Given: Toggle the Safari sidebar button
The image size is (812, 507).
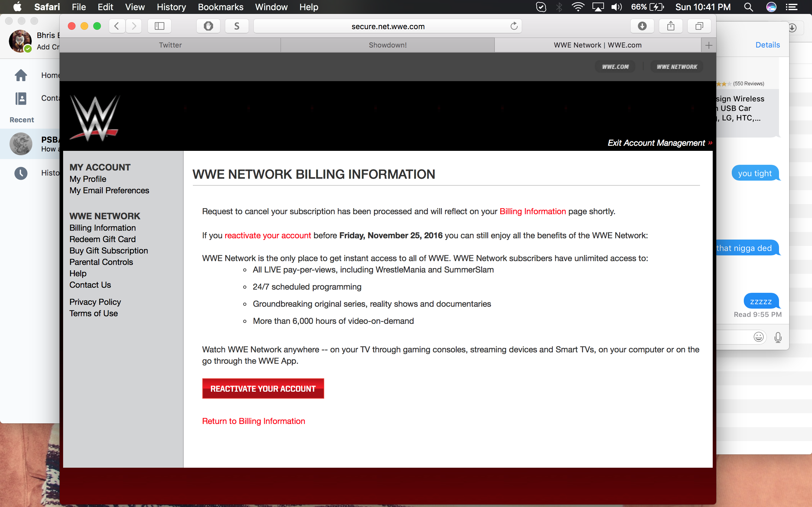Looking at the screenshot, I should 159,26.
